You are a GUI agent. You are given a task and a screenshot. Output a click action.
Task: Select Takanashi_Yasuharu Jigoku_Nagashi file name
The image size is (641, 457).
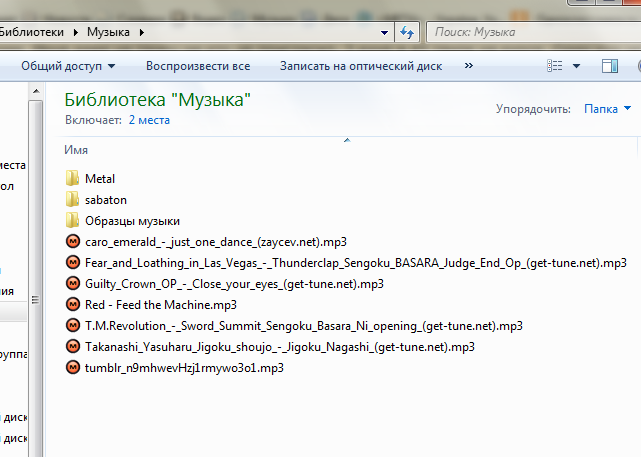point(280,347)
